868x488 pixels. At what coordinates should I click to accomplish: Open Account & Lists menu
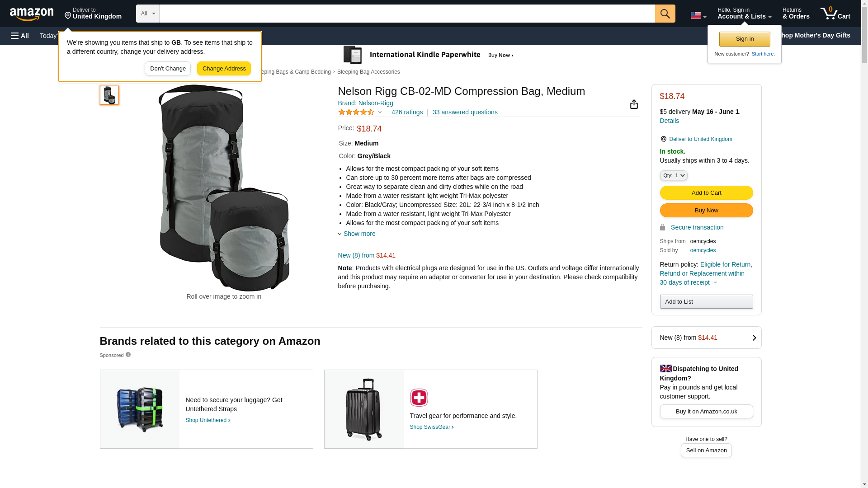pos(744,14)
